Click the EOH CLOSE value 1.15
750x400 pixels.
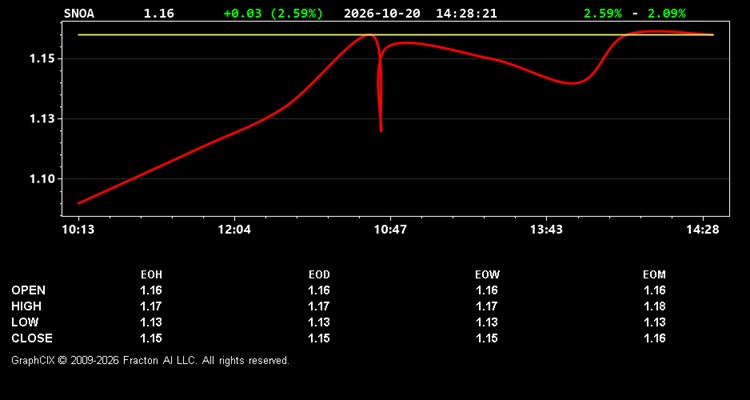pyautogui.click(x=151, y=338)
